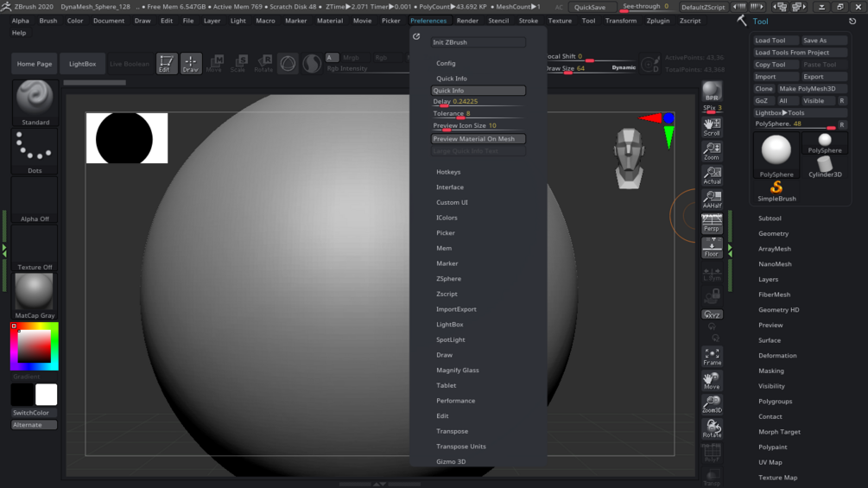Click the QuickSave button

pyautogui.click(x=590, y=7)
